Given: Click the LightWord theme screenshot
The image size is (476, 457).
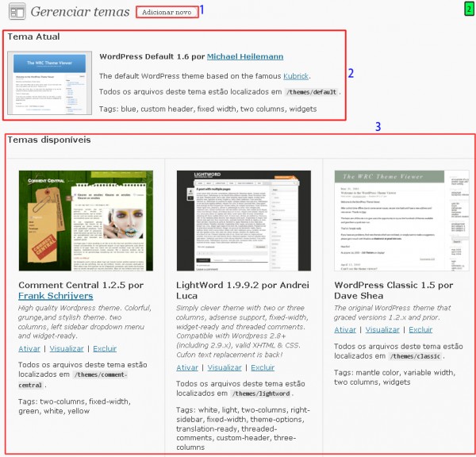Looking at the screenshot, I should pos(244,221).
